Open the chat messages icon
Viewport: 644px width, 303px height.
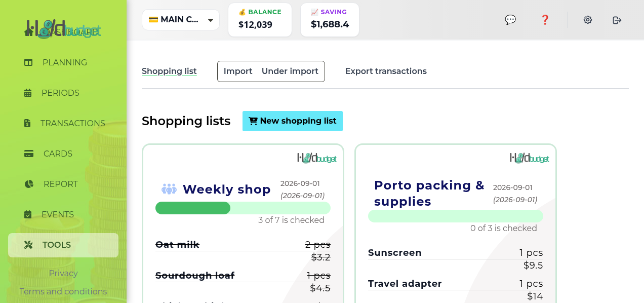(x=510, y=20)
